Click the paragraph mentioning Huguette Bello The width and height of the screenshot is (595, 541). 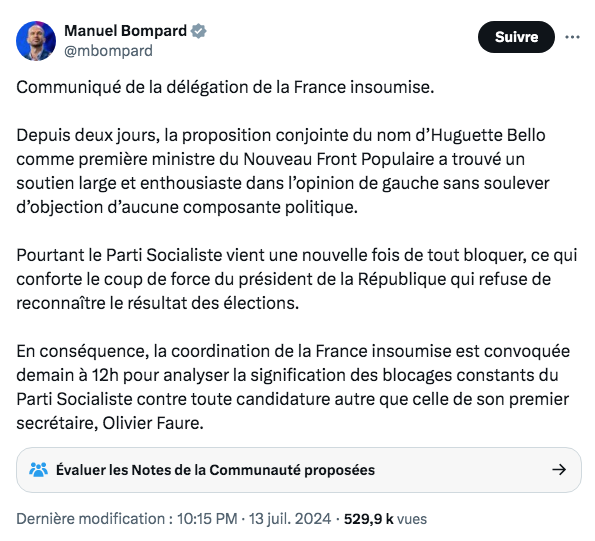[x=283, y=171]
